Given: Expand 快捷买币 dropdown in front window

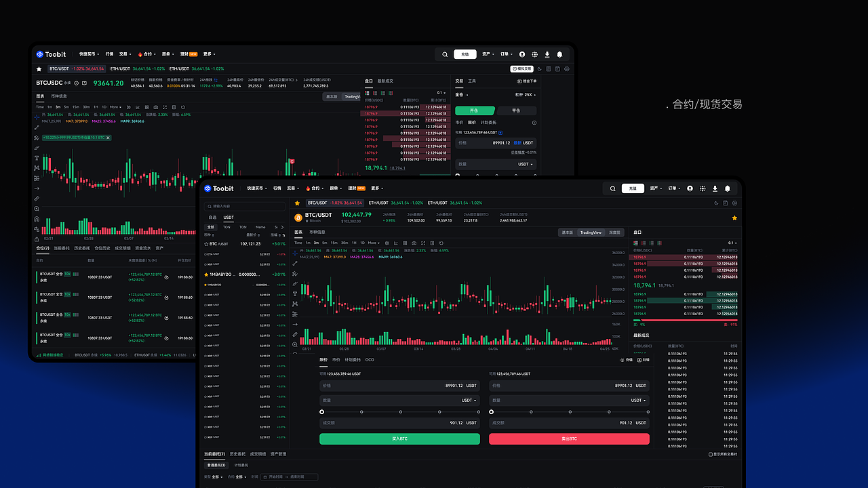Looking at the screenshot, I should point(257,188).
